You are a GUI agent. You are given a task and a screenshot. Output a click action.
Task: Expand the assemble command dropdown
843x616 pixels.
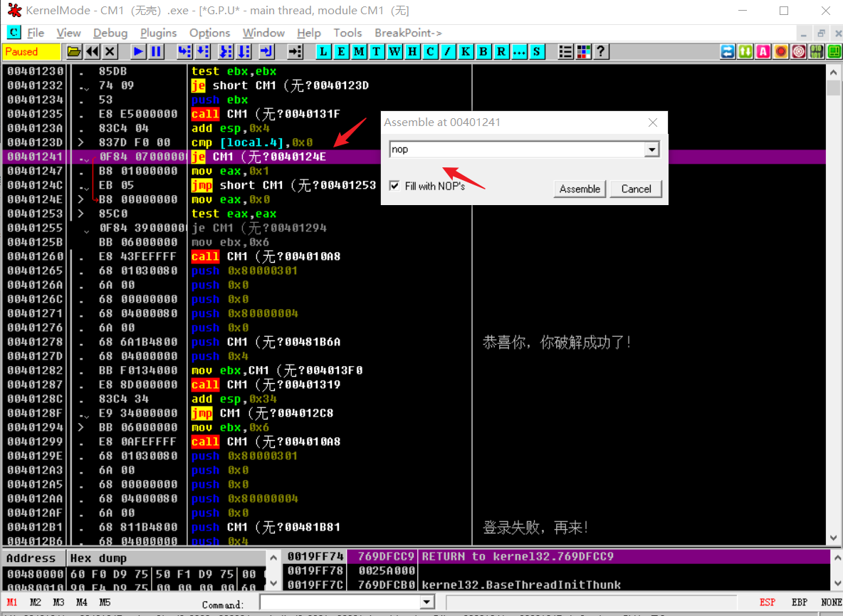651,150
